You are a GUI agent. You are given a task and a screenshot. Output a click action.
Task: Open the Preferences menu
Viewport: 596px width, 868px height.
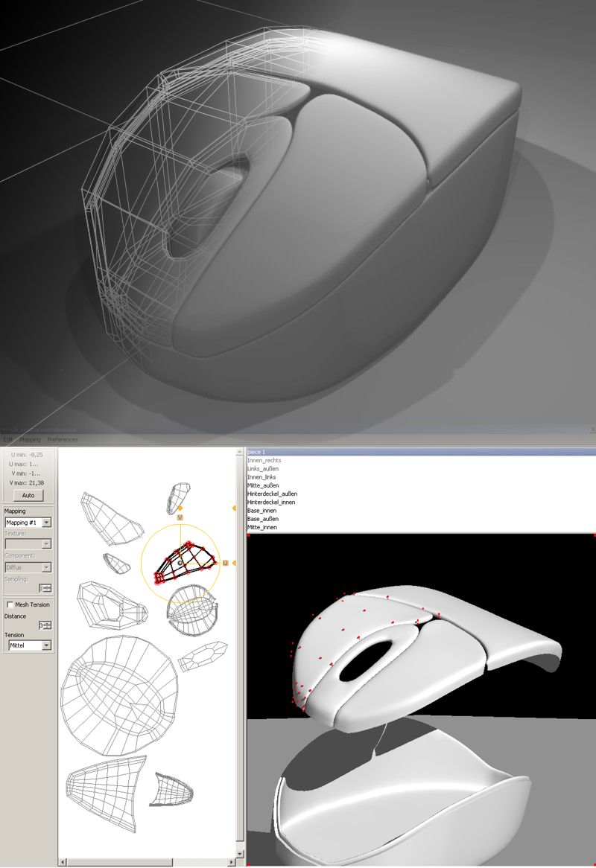click(62, 439)
